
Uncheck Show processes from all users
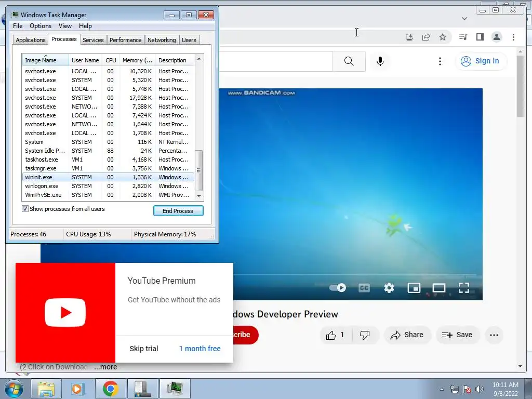click(x=25, y=209)
